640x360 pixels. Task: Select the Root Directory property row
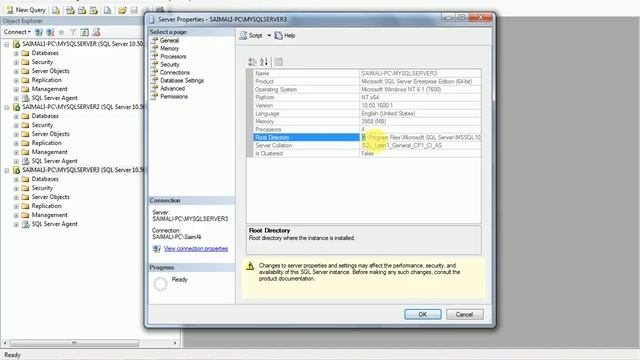(367, 138)
